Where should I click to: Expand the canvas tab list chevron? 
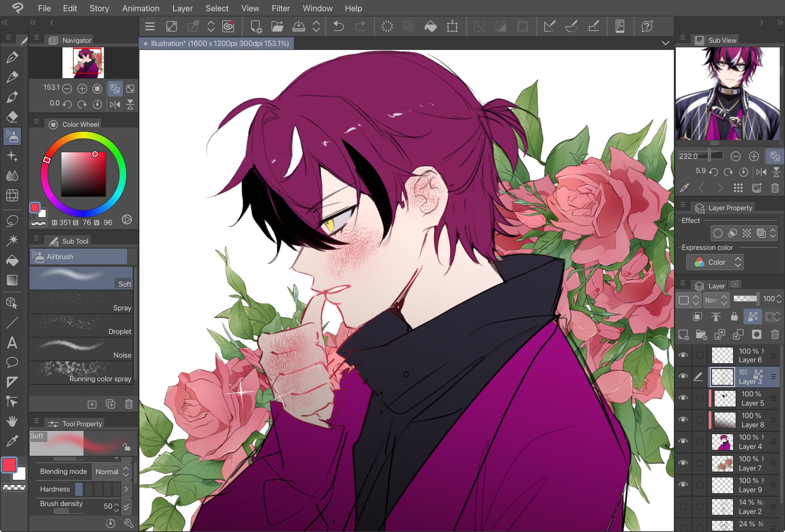pyautogui.click(x=665, y=43)
